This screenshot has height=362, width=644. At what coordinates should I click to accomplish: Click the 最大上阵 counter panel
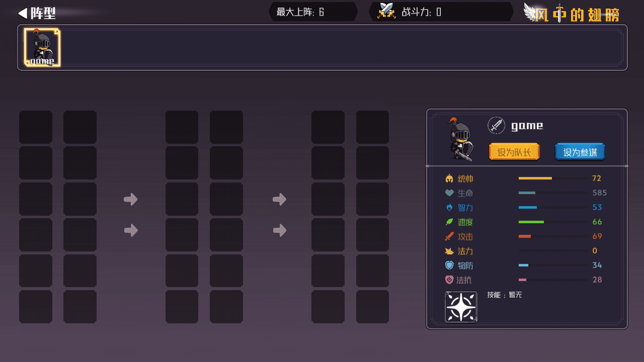click(313, 12)
